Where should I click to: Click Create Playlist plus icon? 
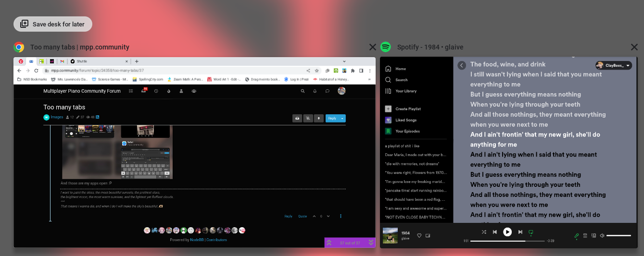[388, 109]
